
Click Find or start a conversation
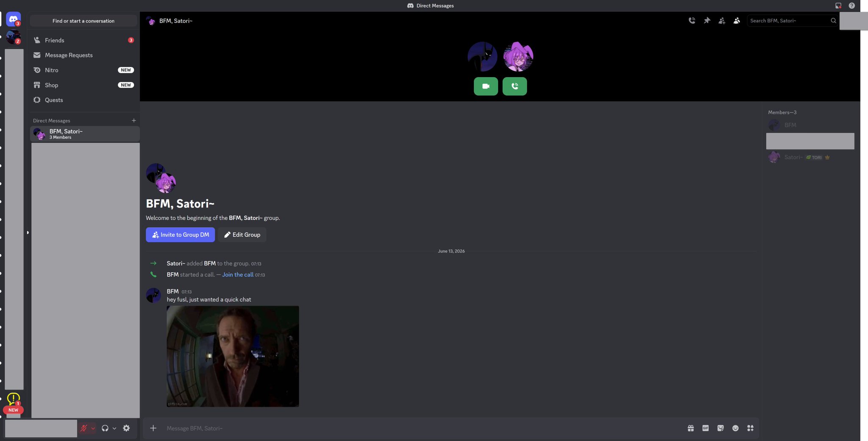coord(83,21)
